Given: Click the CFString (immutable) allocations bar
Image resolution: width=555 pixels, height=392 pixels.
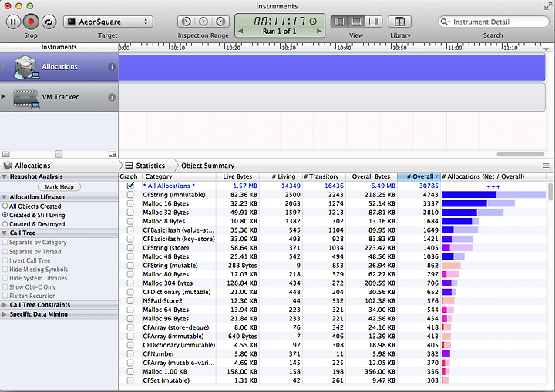Looking at the screenshot, I should 493,195.
